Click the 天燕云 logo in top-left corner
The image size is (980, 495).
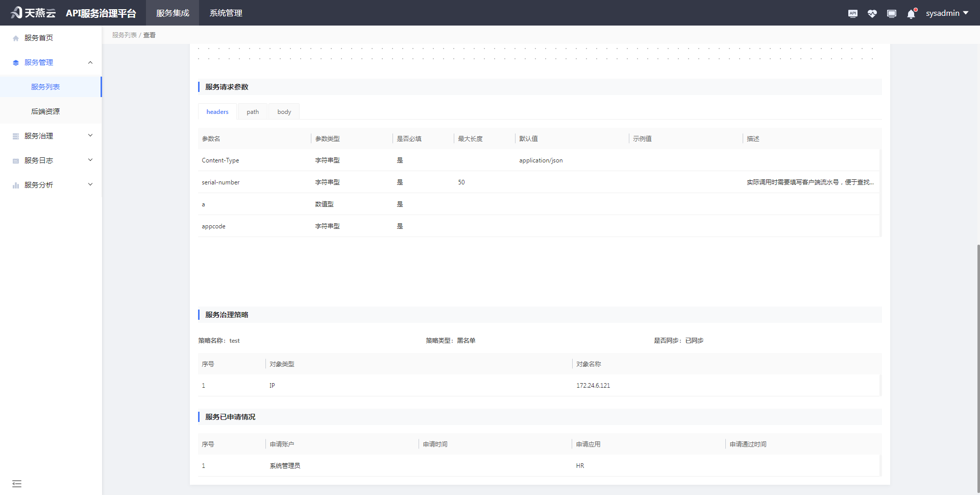pos(33,12)
